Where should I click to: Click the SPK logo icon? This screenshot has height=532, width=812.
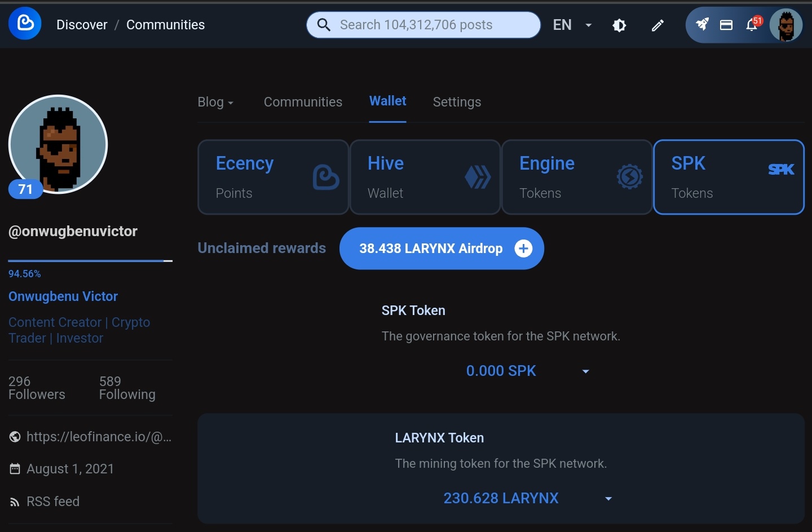coord(781,170)
